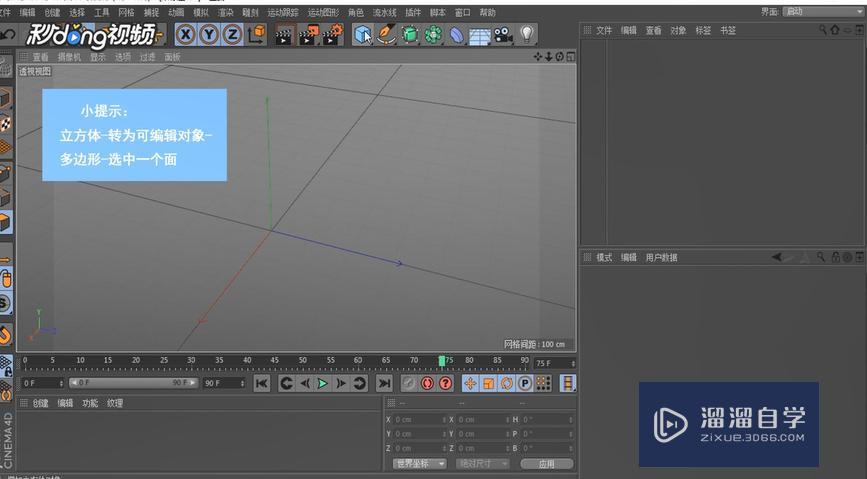Open the 选择 main menu
The height and width of the screenshot is (479, 867).
coord(77,12)
